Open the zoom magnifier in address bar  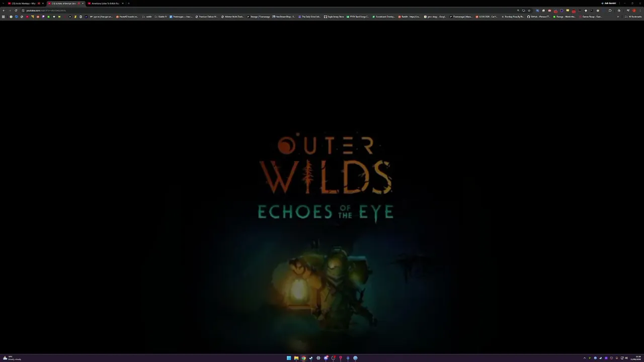[x=518, y=11]
